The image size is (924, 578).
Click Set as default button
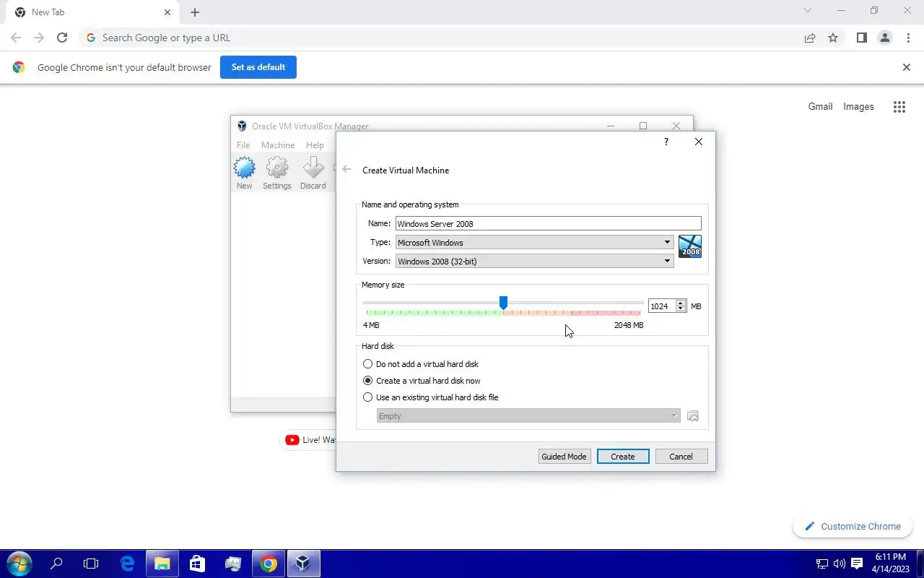pos(258,67)
